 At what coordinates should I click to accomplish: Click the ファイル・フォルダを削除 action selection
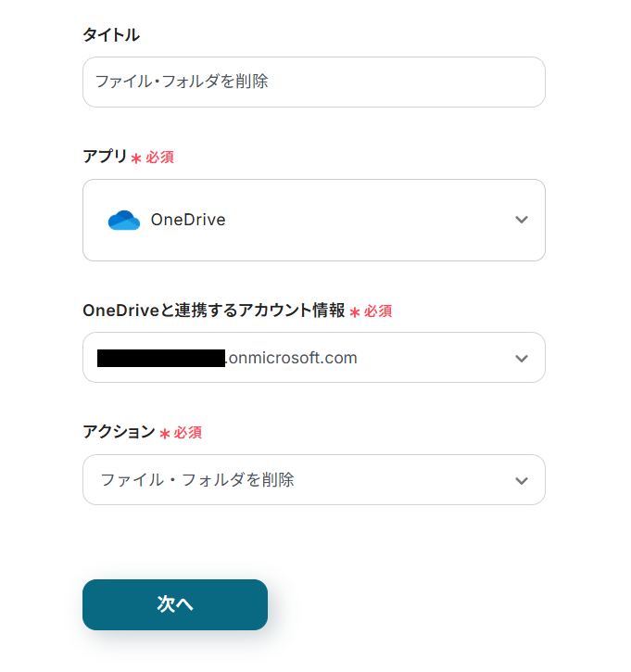[x=197, y=480]
